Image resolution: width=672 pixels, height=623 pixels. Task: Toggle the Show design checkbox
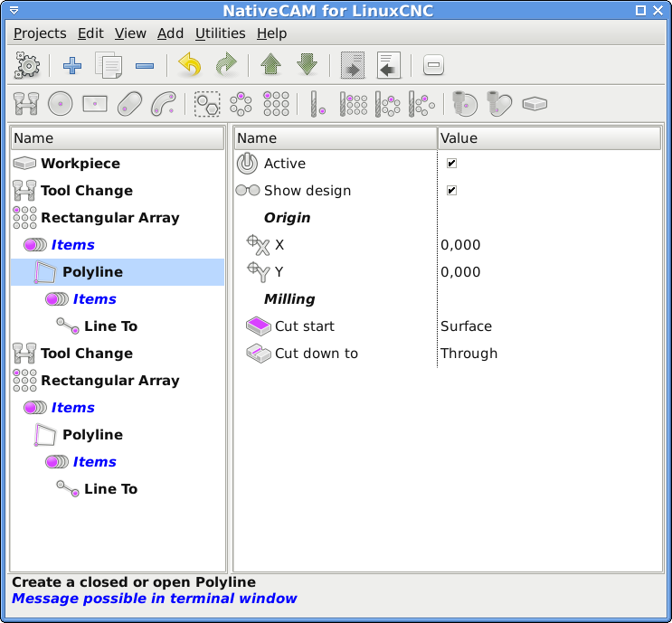point(451,190)
